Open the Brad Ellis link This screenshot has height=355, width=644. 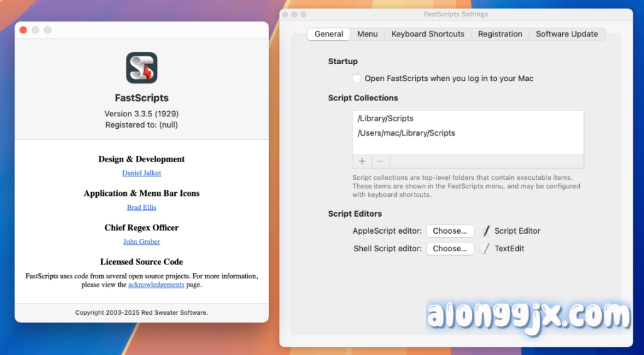(x=142, y=207)
